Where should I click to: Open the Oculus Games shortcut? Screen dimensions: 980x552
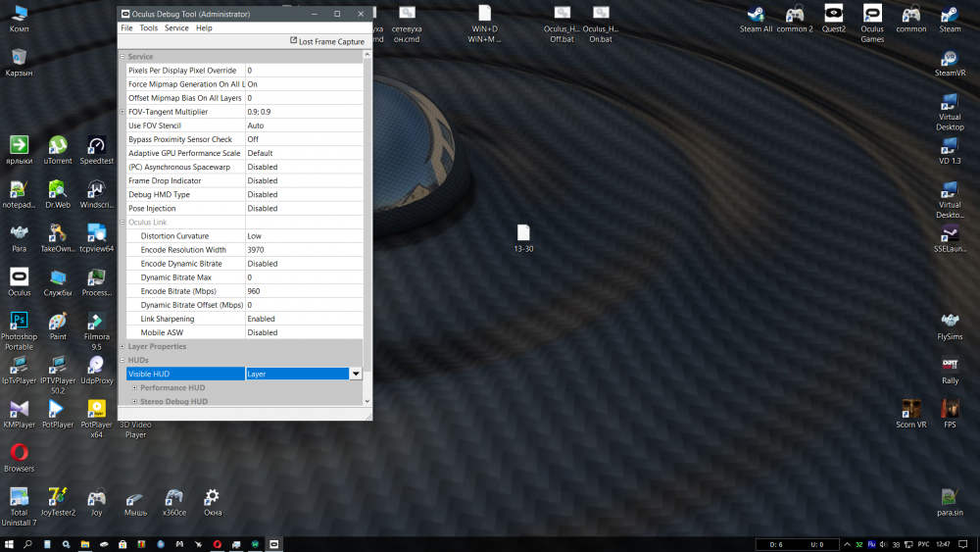[x=872, y=15]
